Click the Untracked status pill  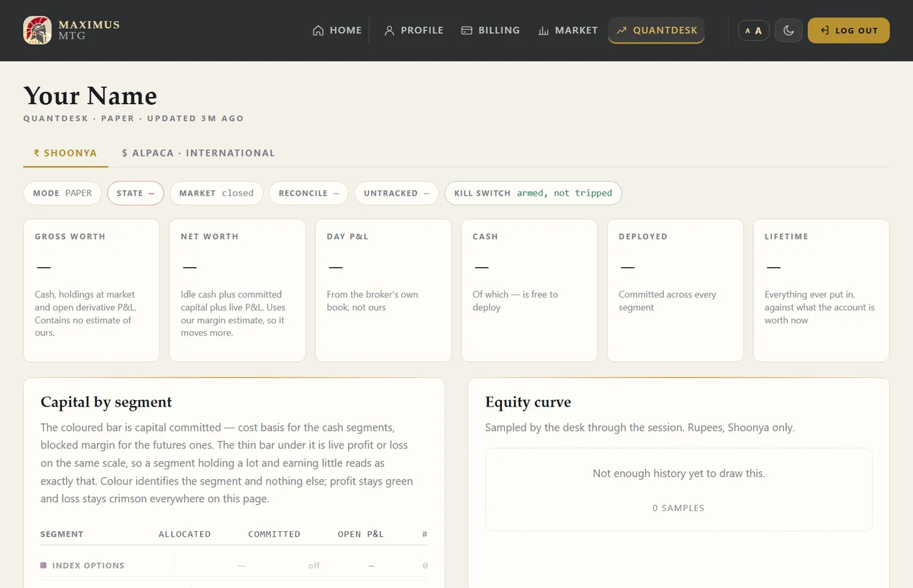point(397,193)
